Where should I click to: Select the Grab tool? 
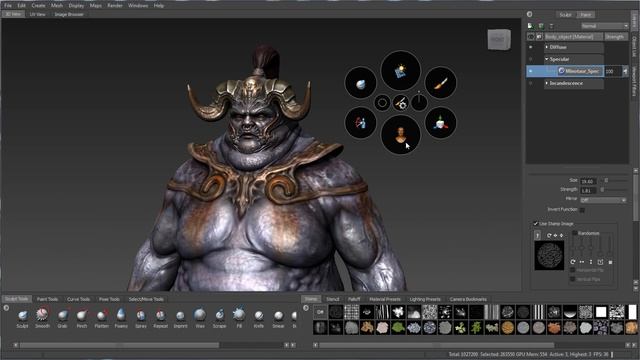pos(62,318)
